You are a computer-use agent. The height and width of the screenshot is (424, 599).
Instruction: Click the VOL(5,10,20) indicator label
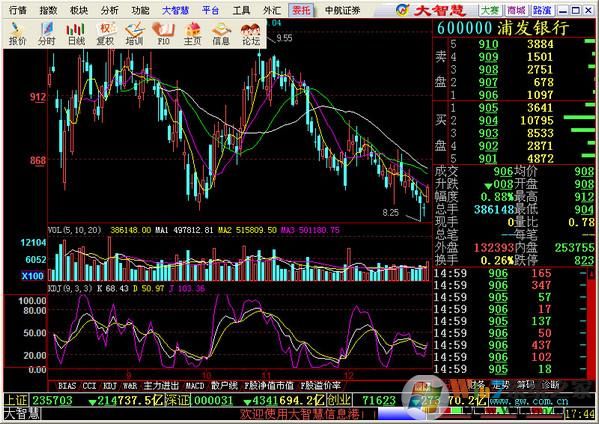point(75,230)
